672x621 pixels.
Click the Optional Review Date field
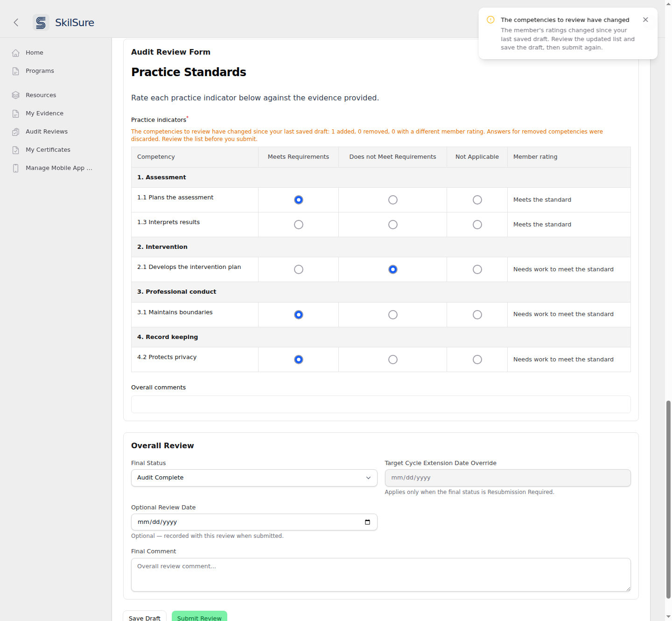pos(254,522)
